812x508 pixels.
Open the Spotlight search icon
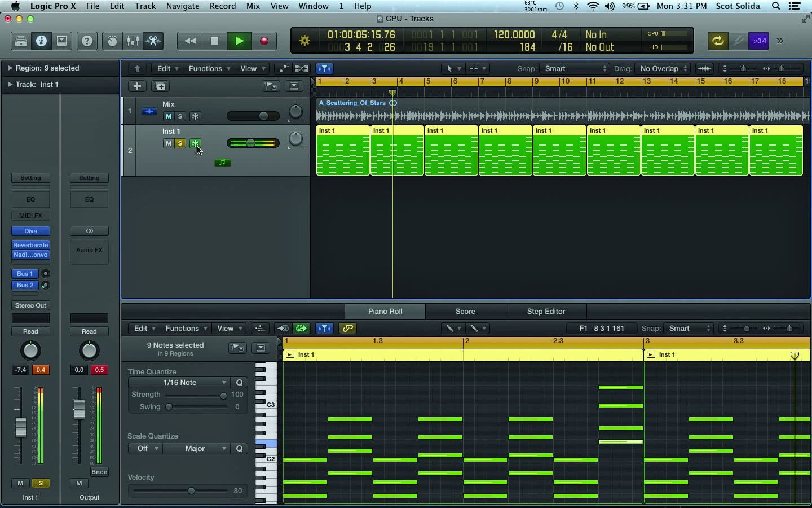(776, 6)
